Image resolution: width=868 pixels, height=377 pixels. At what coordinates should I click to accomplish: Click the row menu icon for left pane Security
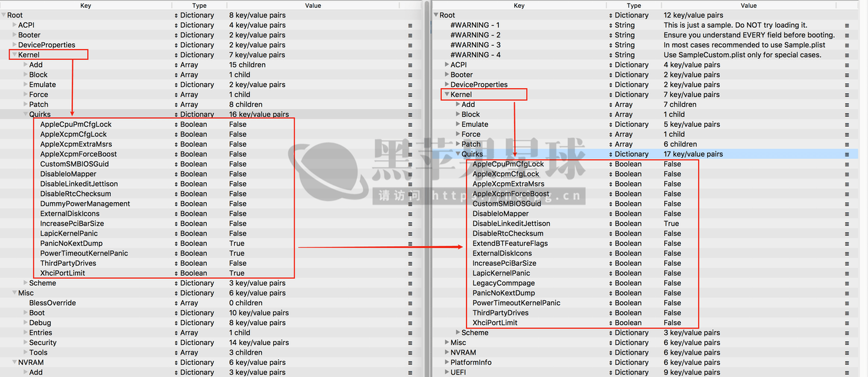(x=410, y=343)
